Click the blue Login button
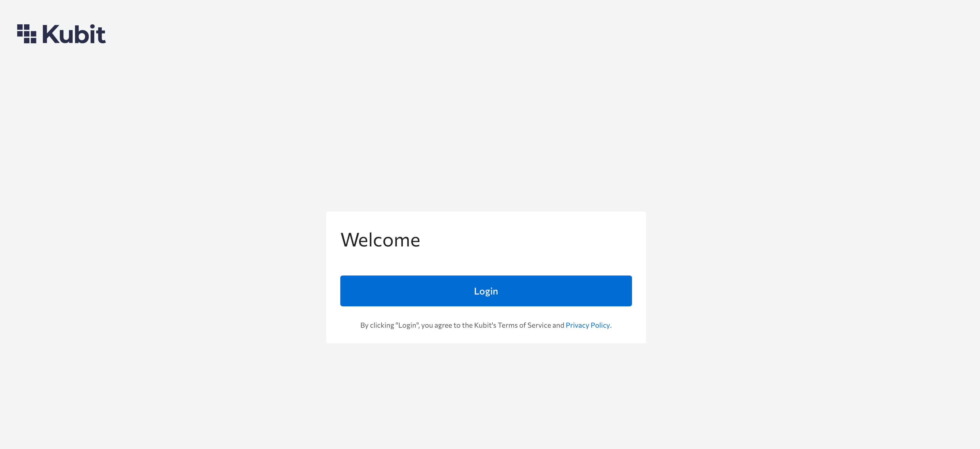 486,291
